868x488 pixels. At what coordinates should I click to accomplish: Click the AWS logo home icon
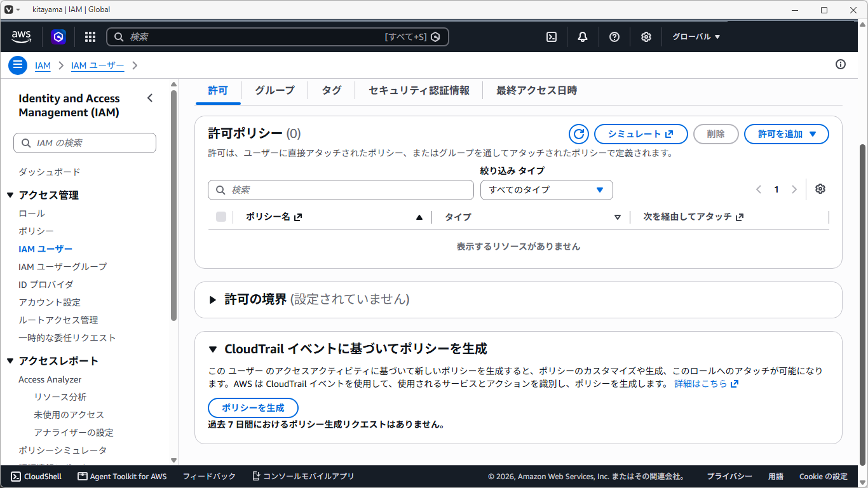[x=22, y=37]
